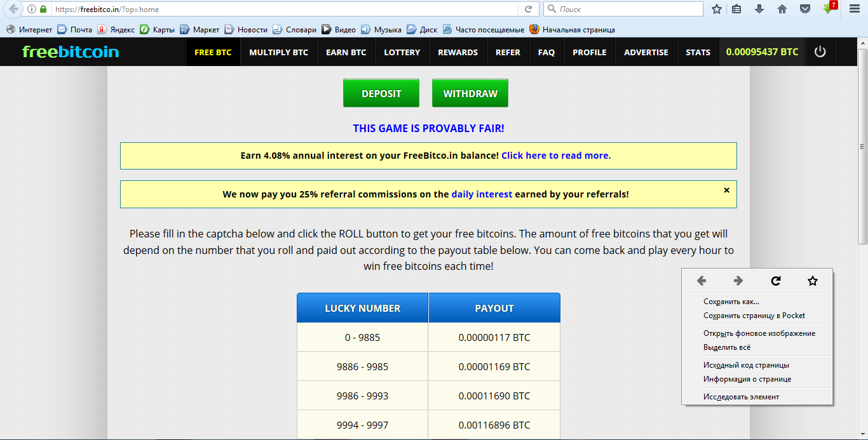Close the referral commissions notice
This screenshot has height=440, width=868.
727,190
